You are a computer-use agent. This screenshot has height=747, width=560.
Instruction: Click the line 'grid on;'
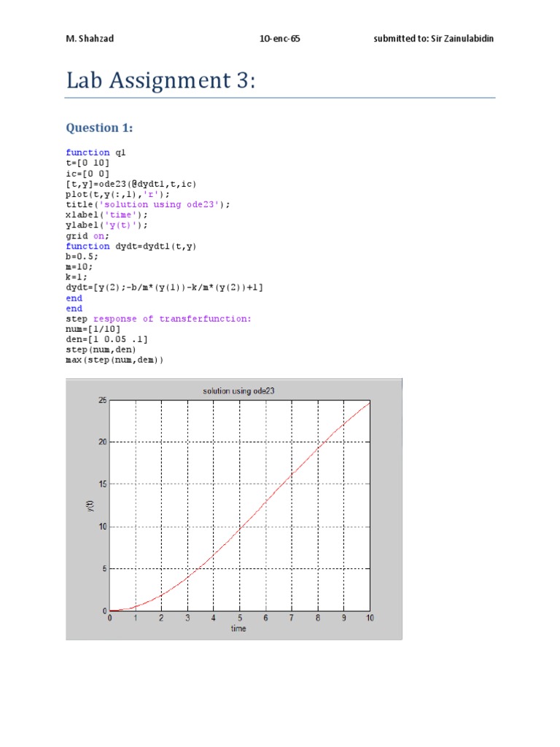pyautogui.click(x=87, y=236)
